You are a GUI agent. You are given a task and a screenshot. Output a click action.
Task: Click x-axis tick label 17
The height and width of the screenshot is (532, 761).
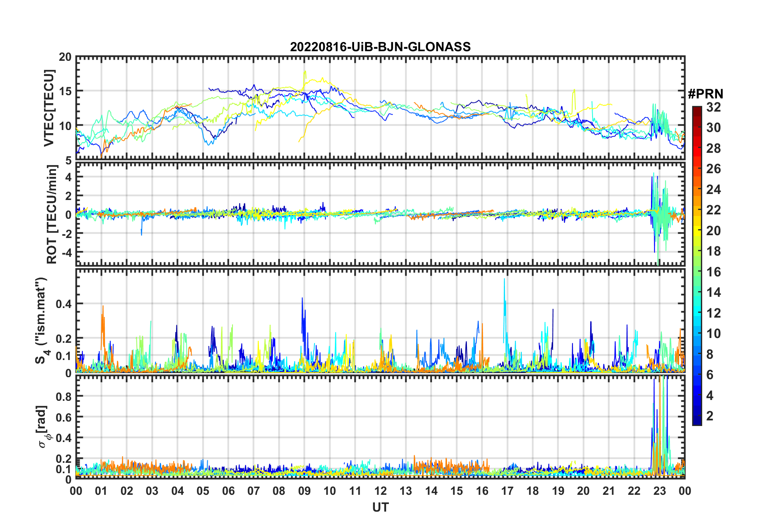coord(507,491)
